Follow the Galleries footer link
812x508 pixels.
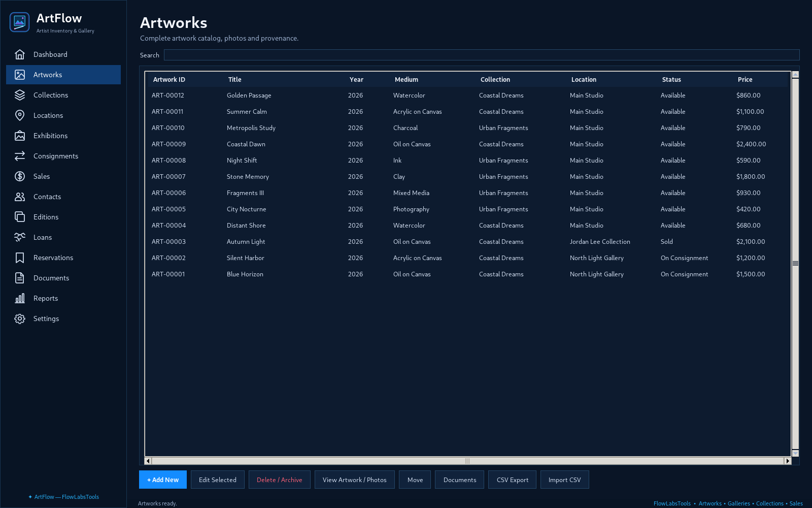739,503
